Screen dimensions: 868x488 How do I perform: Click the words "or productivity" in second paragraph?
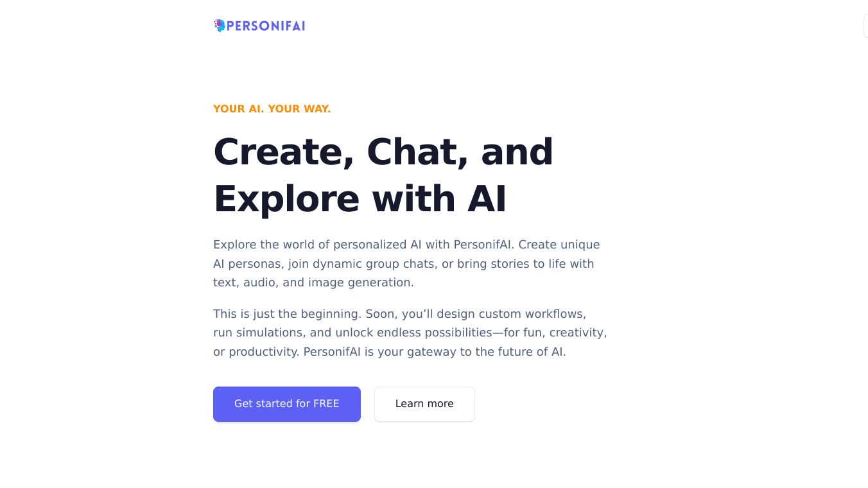click(x=255, y=352)
